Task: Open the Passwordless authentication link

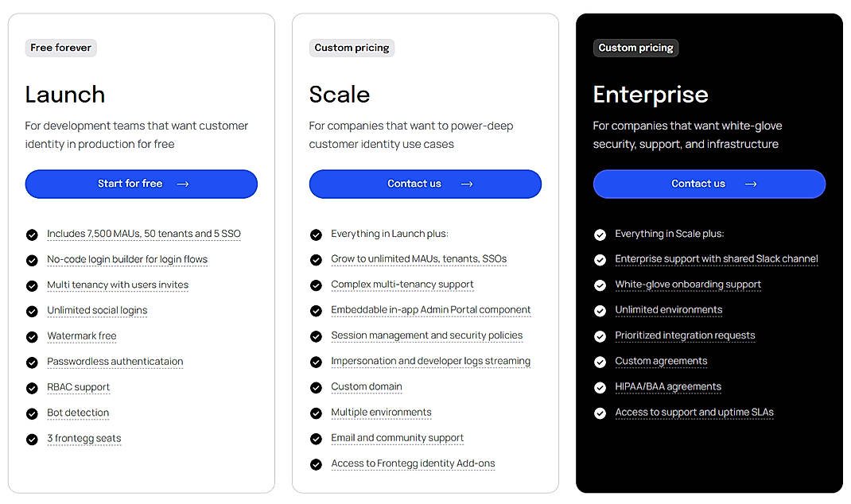Action: click(115, 362)
